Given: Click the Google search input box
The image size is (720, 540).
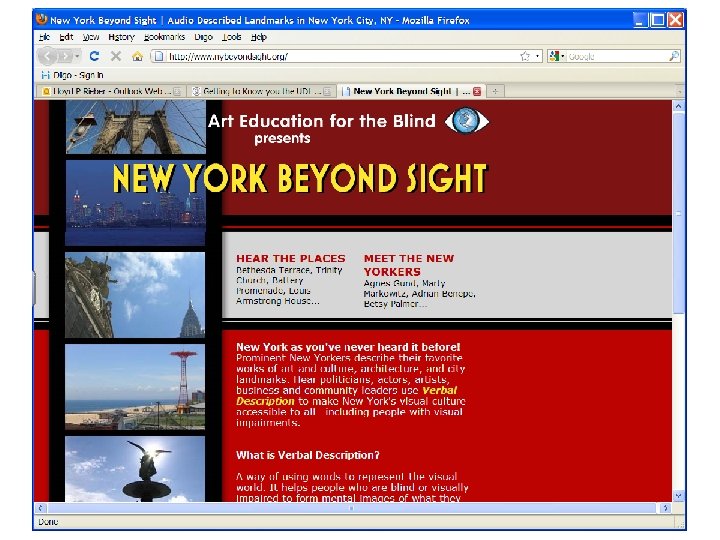Looking at the screenshot, I should [x=617, y=56].
